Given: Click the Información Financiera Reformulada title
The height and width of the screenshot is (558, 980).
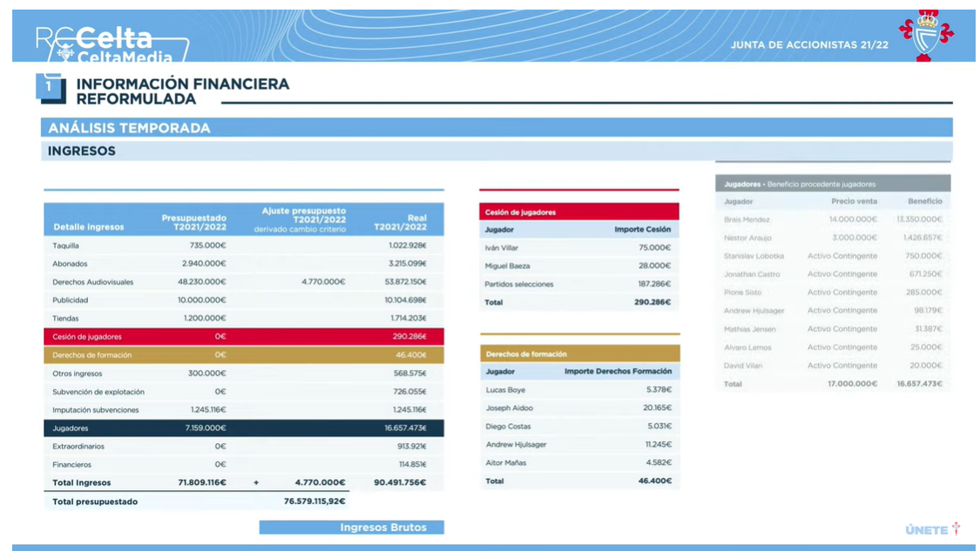Looking at the screenshot, I should pos(182,91).
